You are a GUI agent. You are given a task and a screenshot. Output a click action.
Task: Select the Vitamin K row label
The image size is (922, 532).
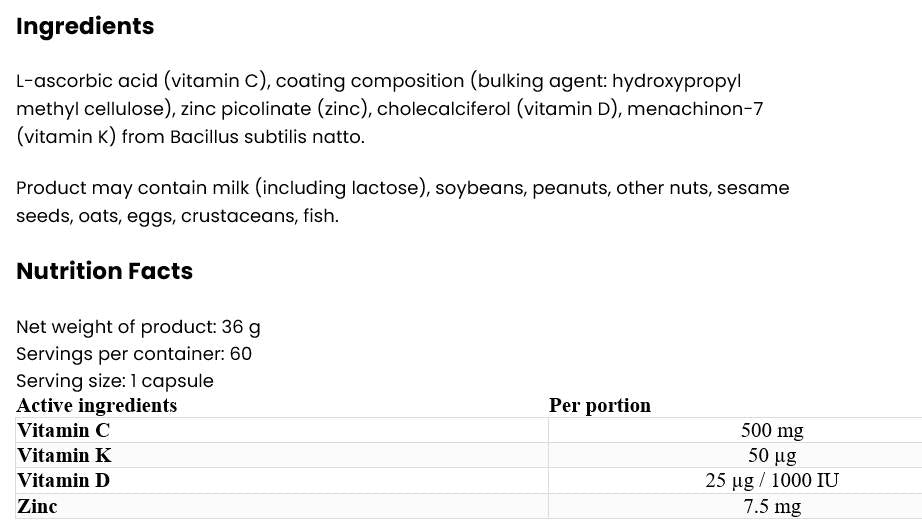pyautogui.click(x=63, y=456)
